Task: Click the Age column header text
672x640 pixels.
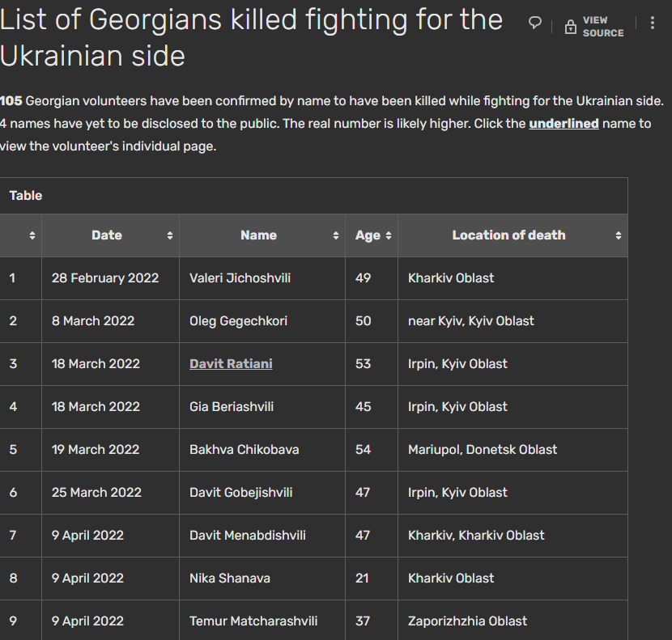Action: [368, 235]
